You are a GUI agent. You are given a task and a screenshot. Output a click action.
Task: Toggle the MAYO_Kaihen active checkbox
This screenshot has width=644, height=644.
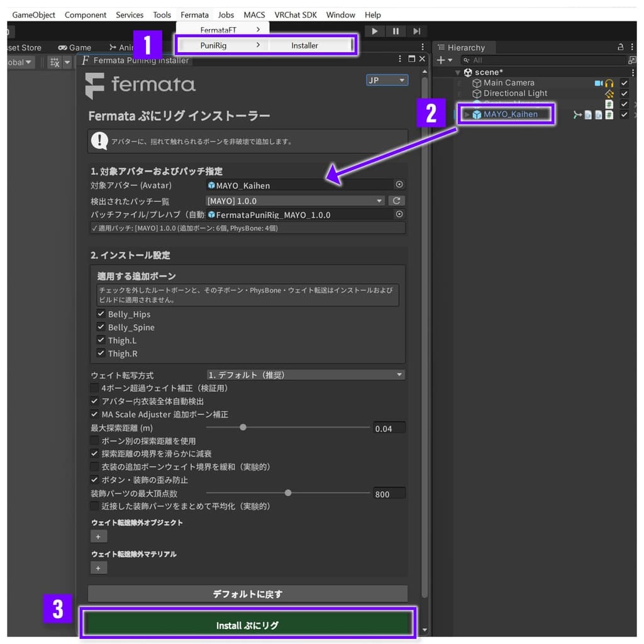tap(624, 114)
